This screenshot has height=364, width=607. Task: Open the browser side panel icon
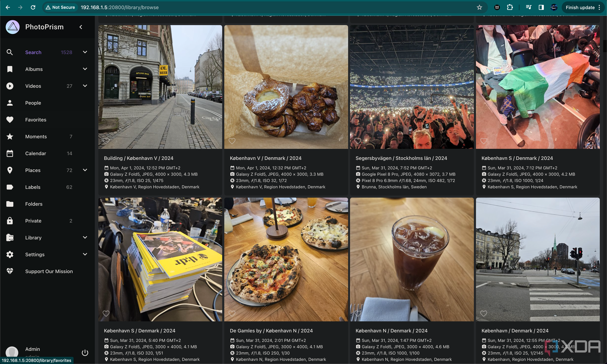pyautogui.click(x=541, y=7)
